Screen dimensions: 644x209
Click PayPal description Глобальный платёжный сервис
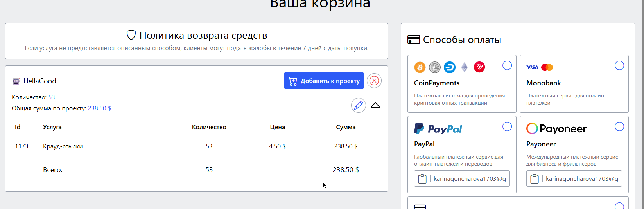click(459, 160)
